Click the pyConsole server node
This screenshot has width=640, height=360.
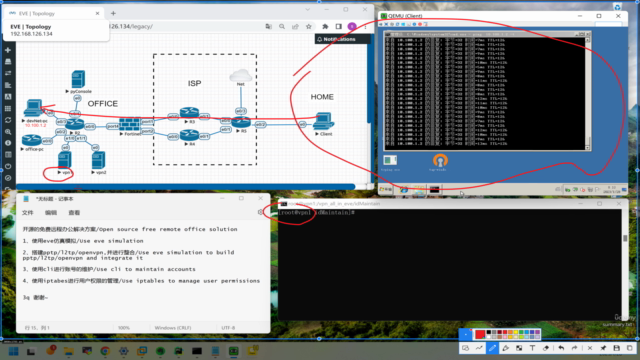click(78, 79)
